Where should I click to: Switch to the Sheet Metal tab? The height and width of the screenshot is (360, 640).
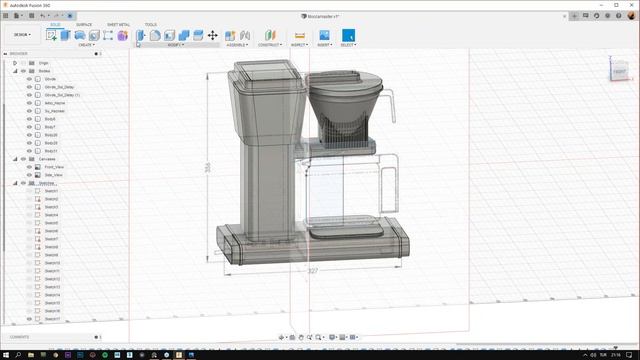118,24
